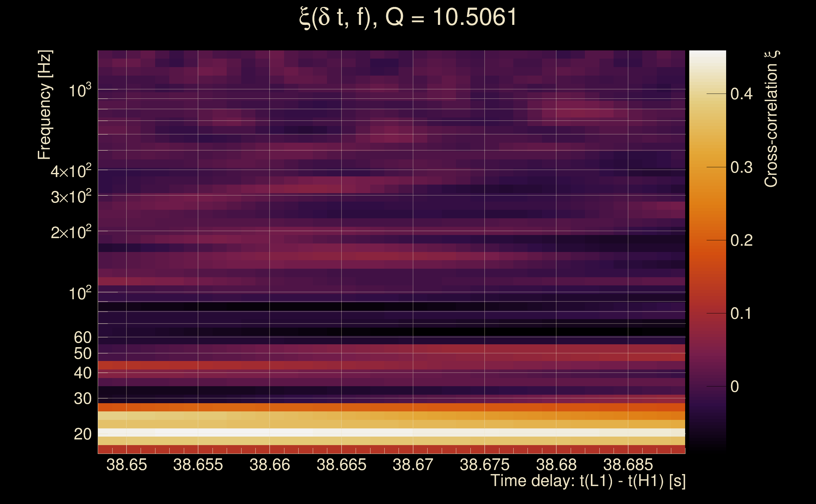Screen dimensions: 816x504
Task: Click the x-axis tick label 38.65
Action: [x=126, y=465]
